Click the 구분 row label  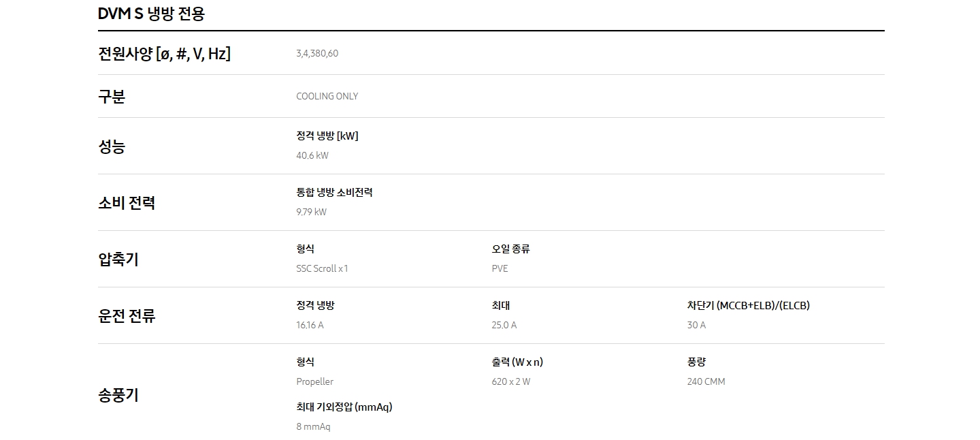(112, 97)
